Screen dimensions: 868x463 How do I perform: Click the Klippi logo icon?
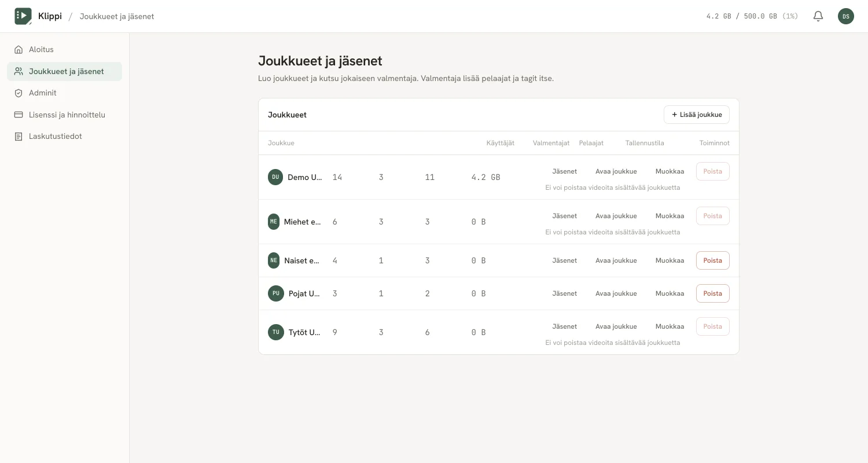tap(23, 16)
